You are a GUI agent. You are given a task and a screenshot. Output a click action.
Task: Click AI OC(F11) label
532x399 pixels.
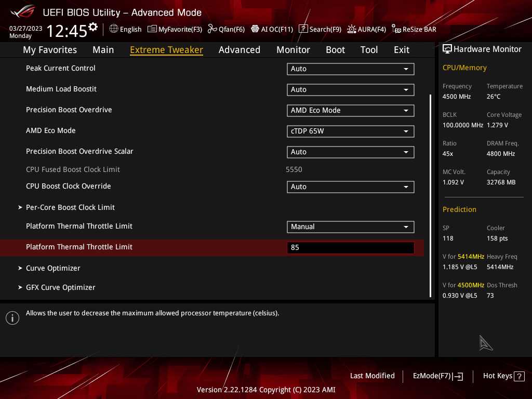pos(277,29)
